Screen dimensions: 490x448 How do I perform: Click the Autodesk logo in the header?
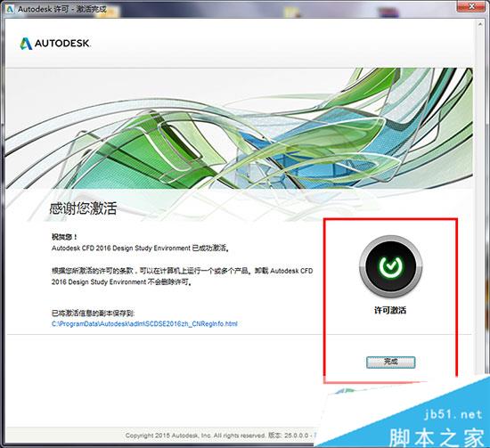tap(55, 44)
